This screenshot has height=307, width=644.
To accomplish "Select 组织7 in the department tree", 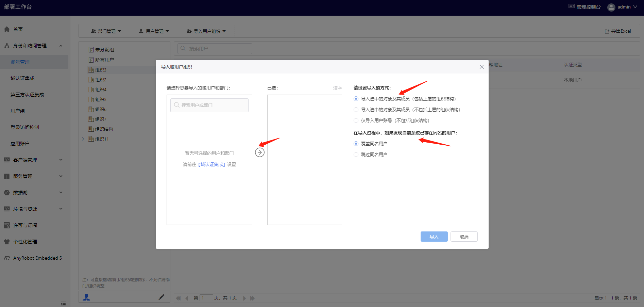I will point(101,119).
